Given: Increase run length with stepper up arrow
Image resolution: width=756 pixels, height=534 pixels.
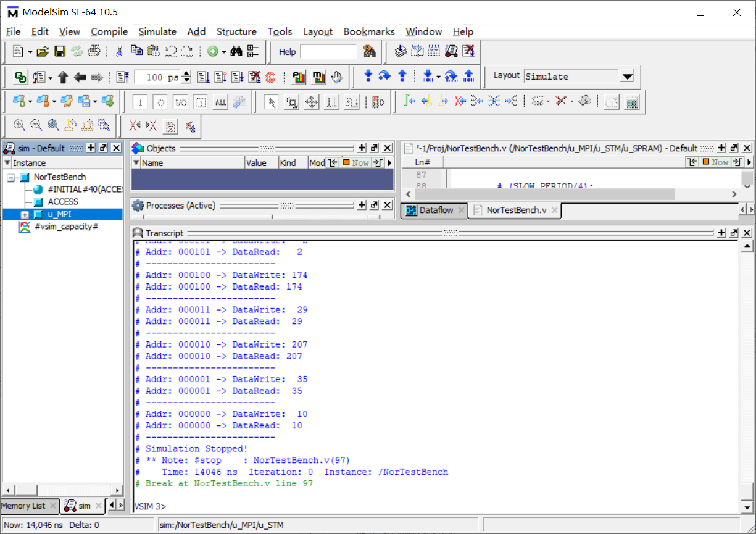Looking at the screenshot, I should pos(188,73).
